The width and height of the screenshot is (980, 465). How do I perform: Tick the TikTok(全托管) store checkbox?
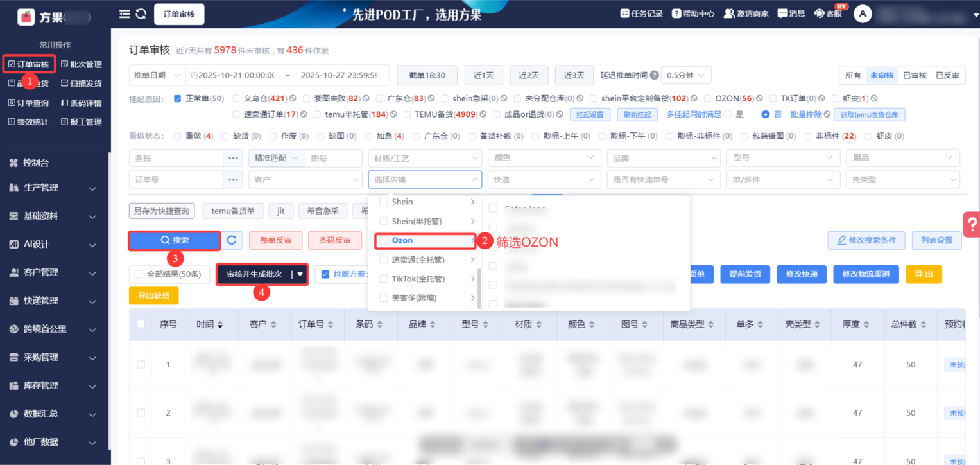click(384, 279)
